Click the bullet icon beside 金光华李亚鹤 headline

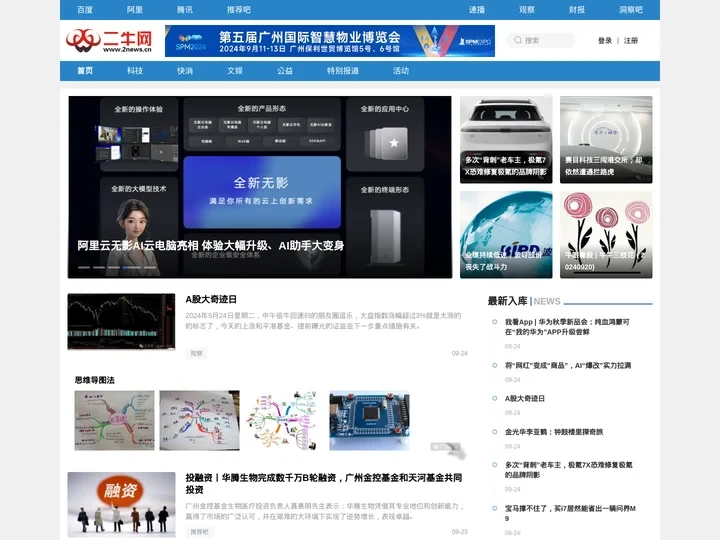coord(495,432)
